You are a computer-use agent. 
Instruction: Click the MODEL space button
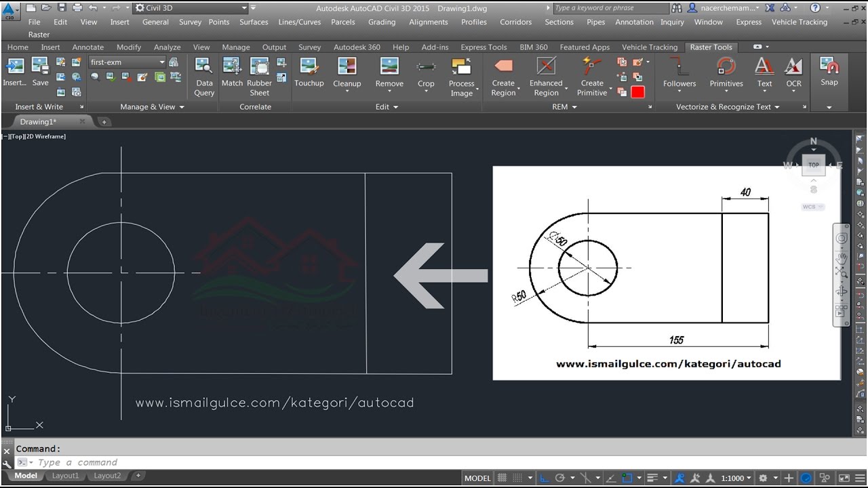pyautogui.click(x=477, y=478)
